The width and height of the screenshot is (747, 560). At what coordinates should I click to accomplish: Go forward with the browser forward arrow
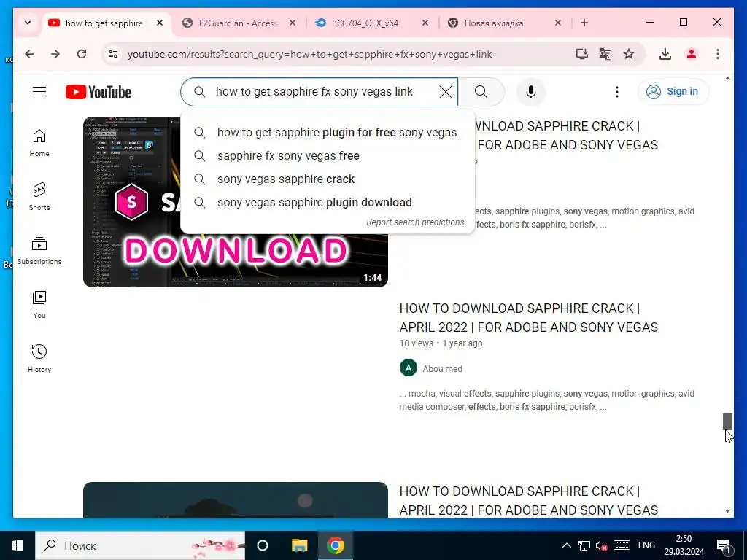55,54
